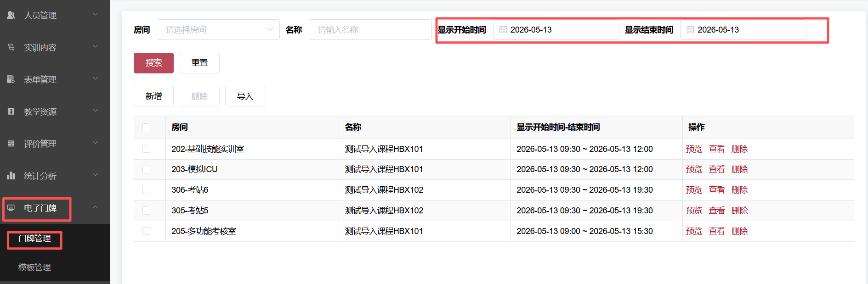This screenshot has height=284, width=868.
Task: Check the row for 205-多功能考核室
Action: click(147, 231)
